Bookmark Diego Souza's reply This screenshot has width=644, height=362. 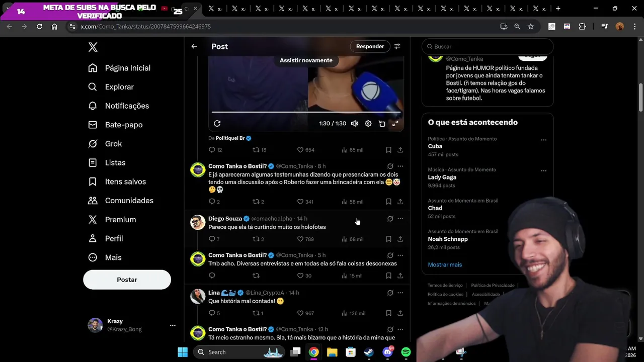click(388, 239)
